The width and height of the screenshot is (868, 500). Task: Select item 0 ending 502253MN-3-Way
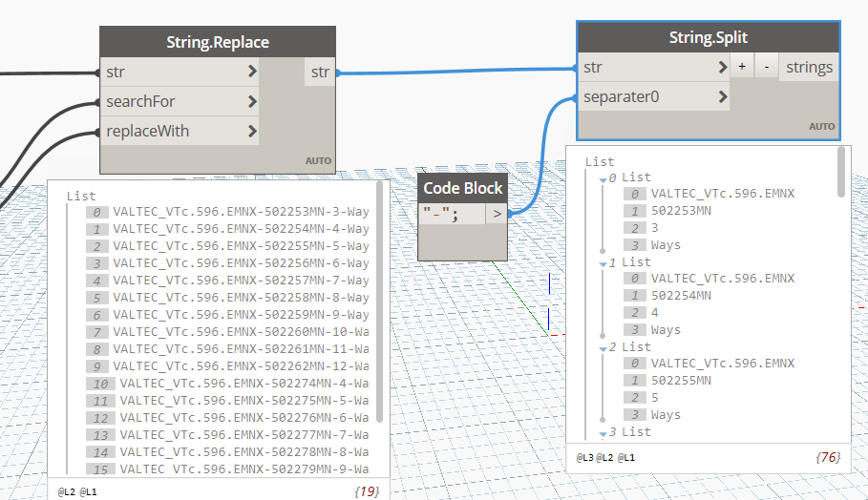[241, 212]
